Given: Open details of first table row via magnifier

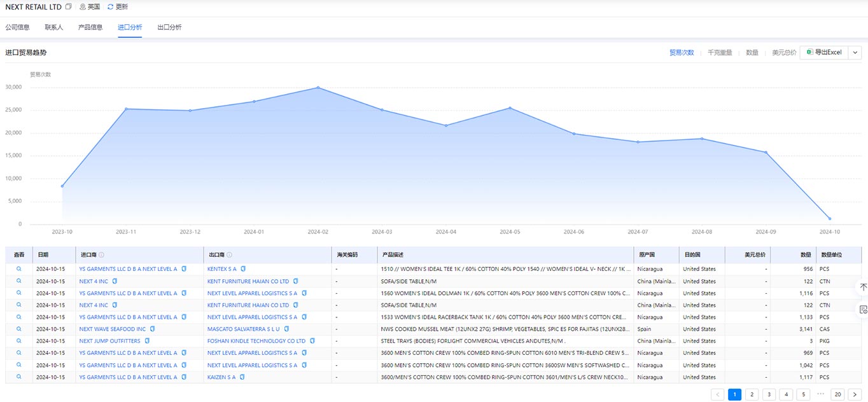Looking at the screenshot, I should [x=19, y=269].
